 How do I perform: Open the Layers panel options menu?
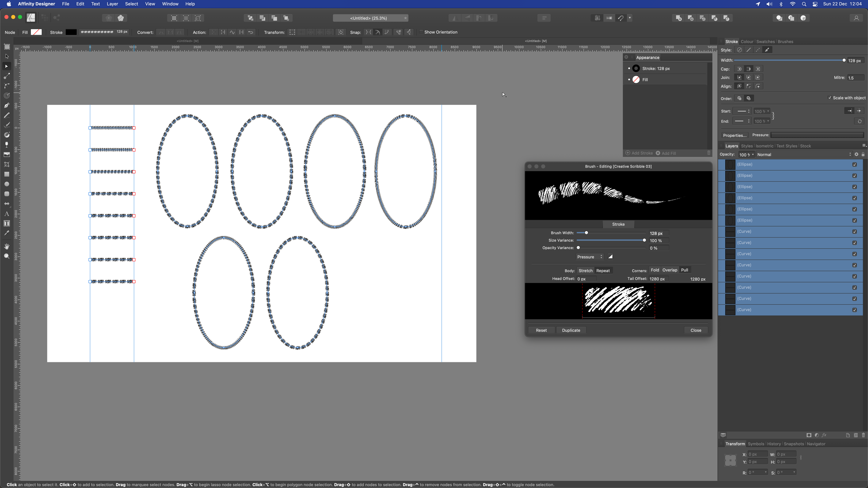click(x=864, y=146)
